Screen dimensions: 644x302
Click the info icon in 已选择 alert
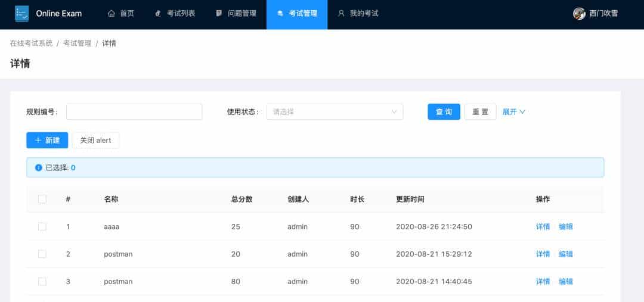coord(39,167)
